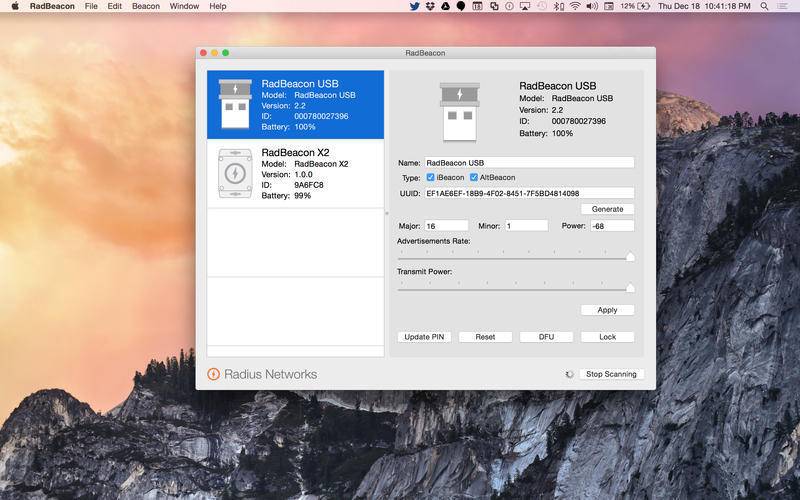Click the Version 1.0.0 value
Image resolution: width=800 pixels, height=500 pixels.
tap(303, 174)
